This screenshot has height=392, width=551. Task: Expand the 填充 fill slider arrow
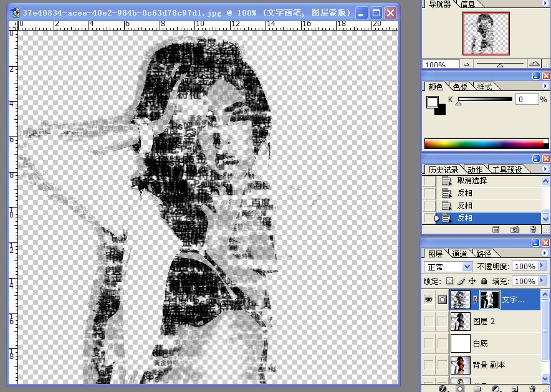point(542,280)
